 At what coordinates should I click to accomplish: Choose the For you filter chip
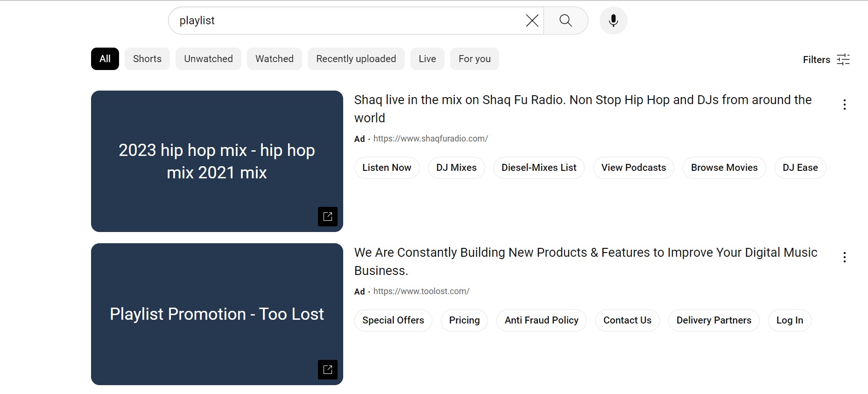[x=474, y=59]
